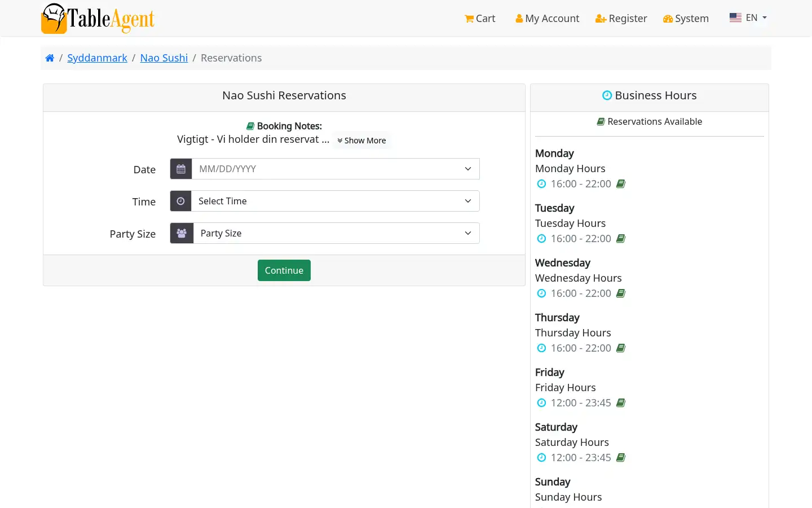Image resolution: width=812 pixels, height=508 pixels.
Task: Follow the Nao Sushi breadcrumb link
Action: (x=164, y=58)
